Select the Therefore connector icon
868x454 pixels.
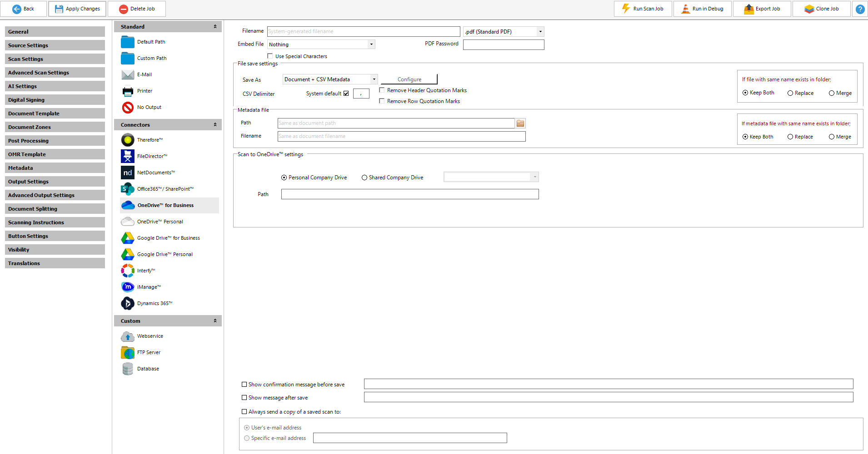[x=128, y=140]
